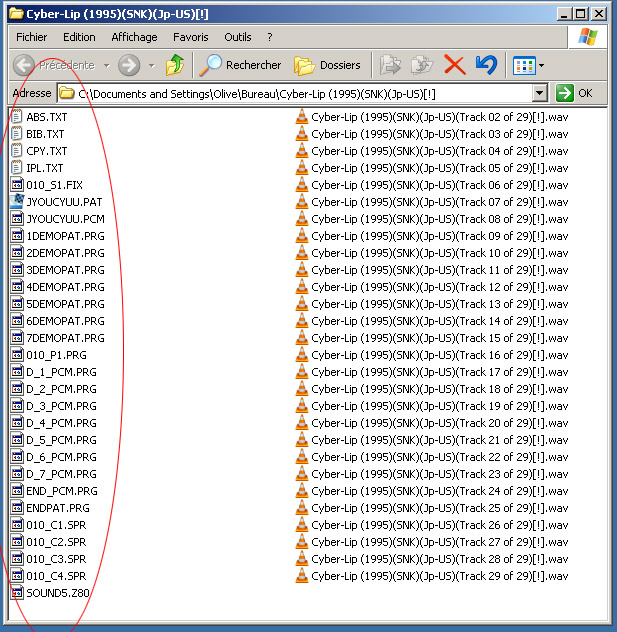Viewport: 617px width, 632px height.
Task: Expand the Back button history arrow
Action: 106,66
